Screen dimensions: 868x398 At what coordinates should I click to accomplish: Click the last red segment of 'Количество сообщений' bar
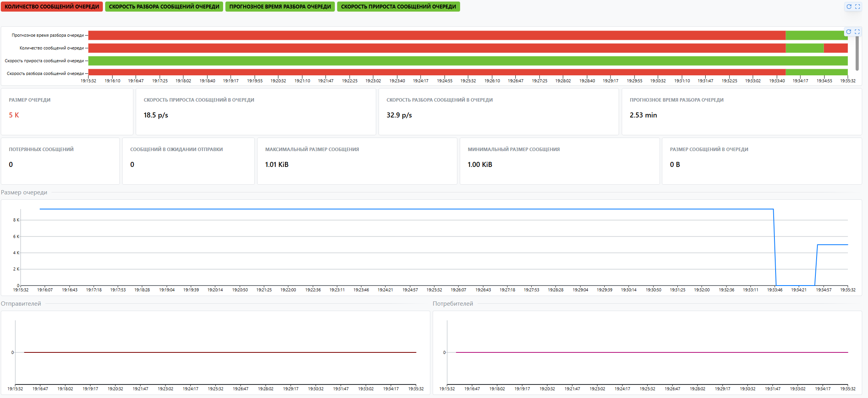point(836,48)
